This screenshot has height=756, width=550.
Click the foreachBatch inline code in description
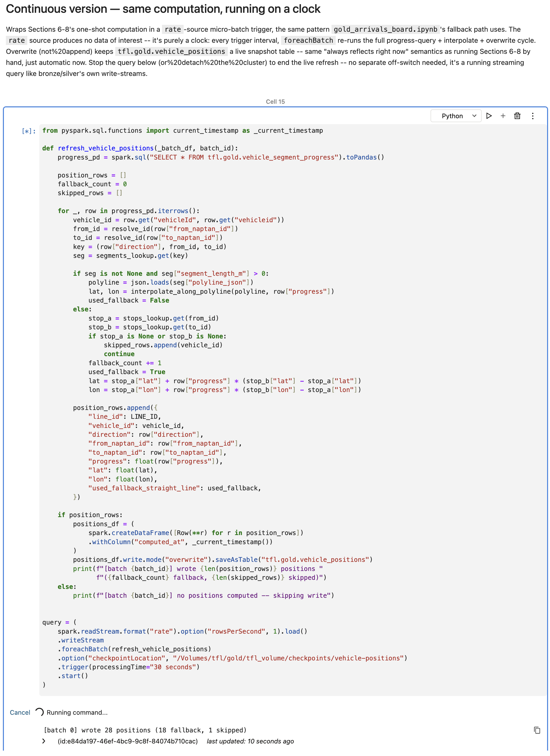(308, 40)
